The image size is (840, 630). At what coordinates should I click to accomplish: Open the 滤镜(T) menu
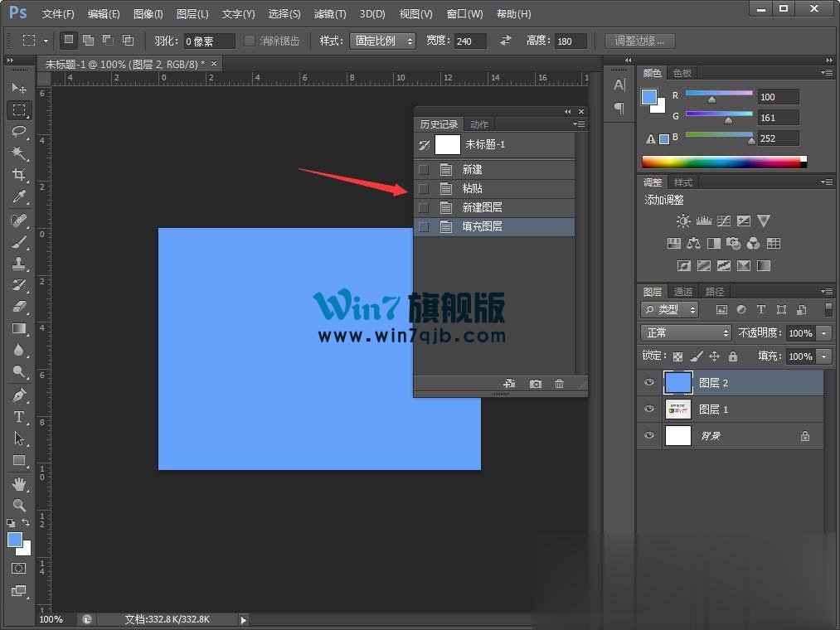click(330, 14)
